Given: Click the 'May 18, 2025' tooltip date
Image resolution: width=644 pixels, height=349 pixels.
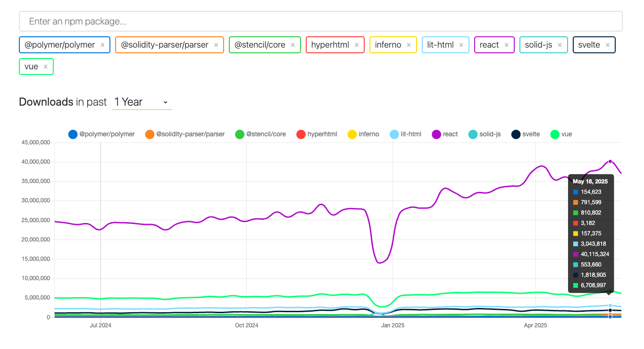Looking at the screenshot, I should pos(590,182).
